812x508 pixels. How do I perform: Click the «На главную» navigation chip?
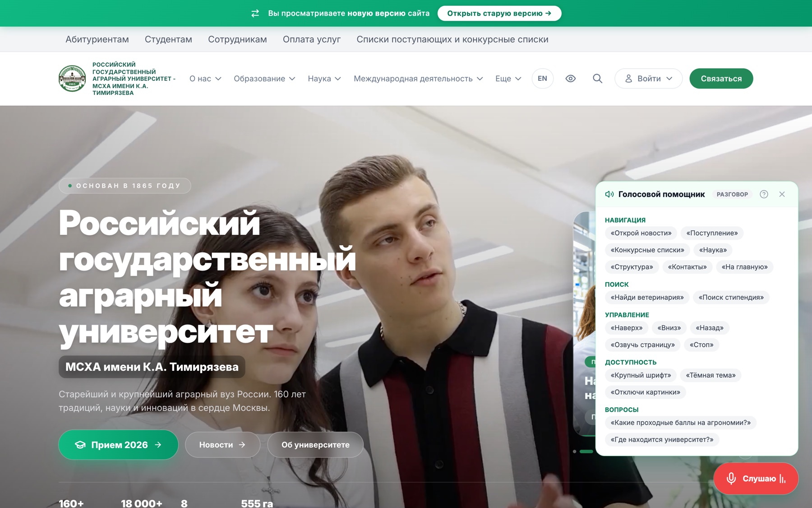tap(744, 267)
